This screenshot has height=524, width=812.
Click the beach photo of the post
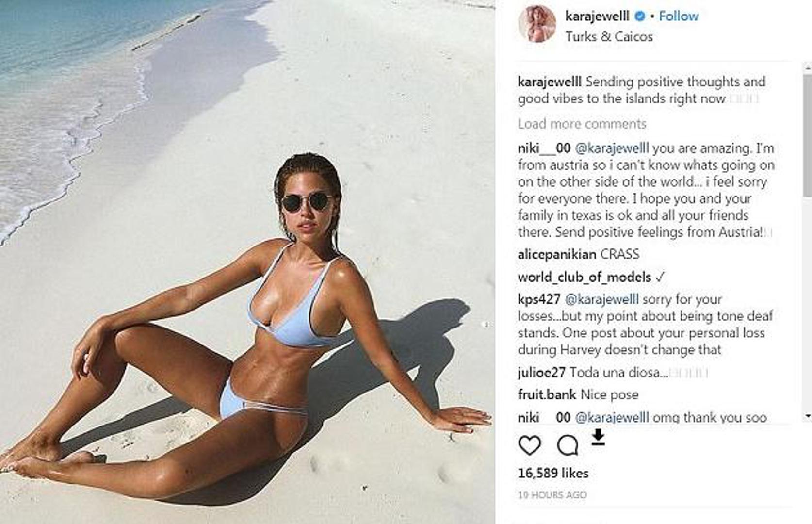(247, 262)
